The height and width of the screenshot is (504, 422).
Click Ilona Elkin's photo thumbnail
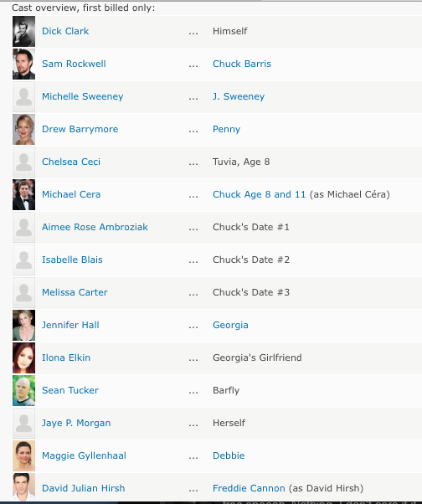(x=23, y=357)
